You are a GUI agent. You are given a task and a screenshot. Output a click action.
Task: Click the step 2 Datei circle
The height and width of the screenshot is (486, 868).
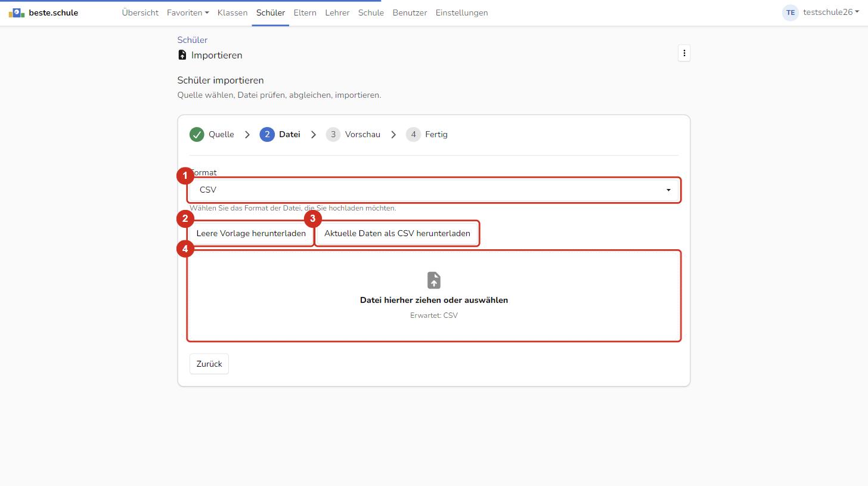click(x=267, y=135)
